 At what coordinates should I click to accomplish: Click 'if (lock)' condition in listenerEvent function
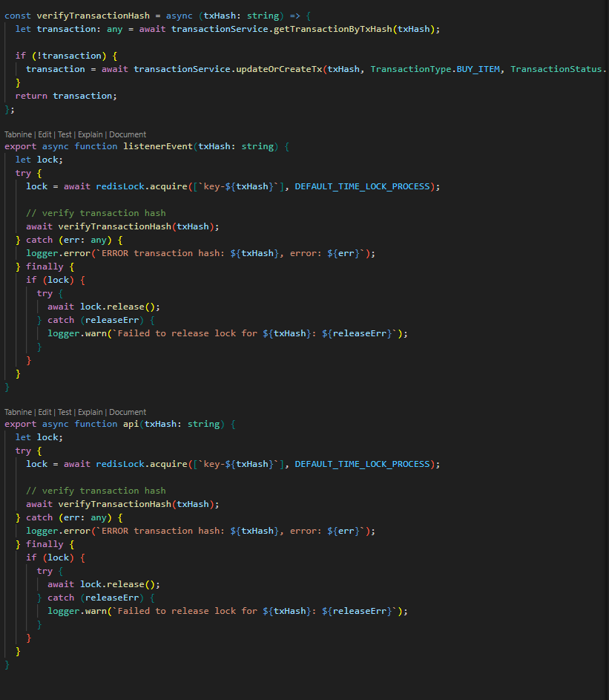point(50,281)
